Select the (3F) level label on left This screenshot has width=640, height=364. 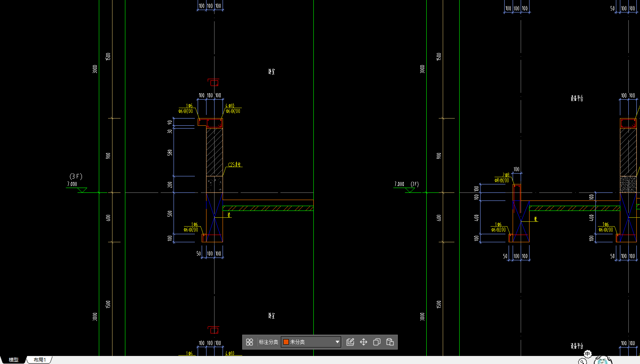[x=76, y=176]
